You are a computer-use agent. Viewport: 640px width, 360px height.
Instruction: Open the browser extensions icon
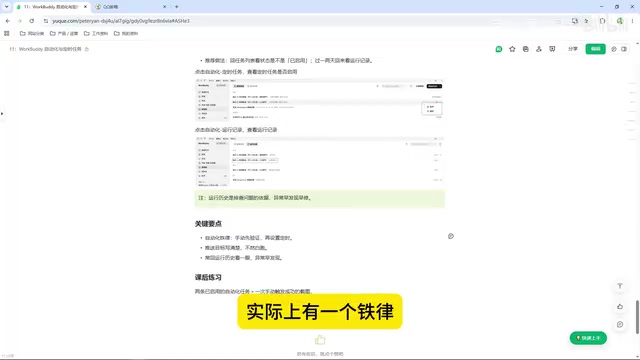pos(602,21)
